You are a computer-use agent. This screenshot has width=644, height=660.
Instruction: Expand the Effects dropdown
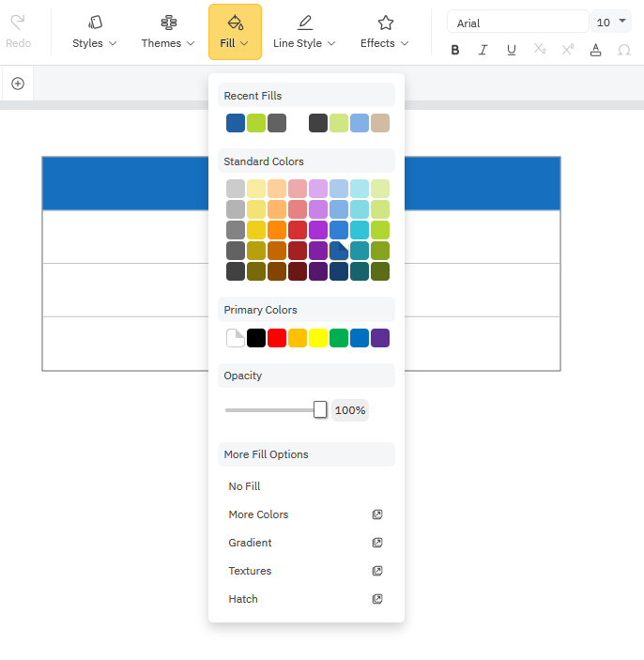(385, 32)
